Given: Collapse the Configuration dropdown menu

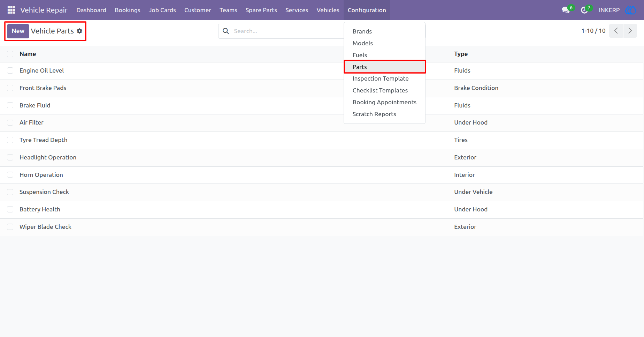Looking at the screenshot, I should (x=367, y=10).
